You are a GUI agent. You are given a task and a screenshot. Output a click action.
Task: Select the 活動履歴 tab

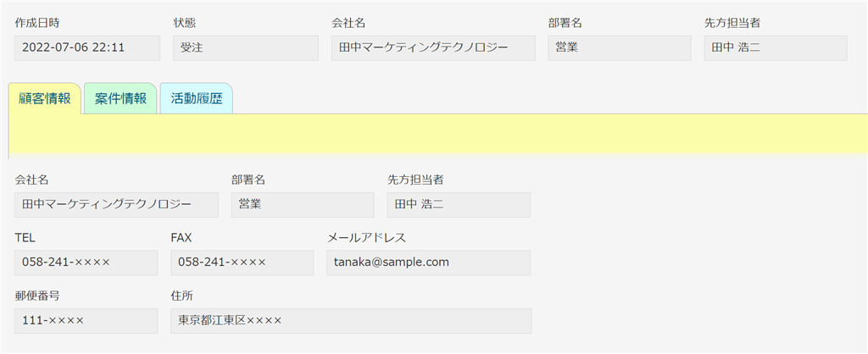point(196,98)
